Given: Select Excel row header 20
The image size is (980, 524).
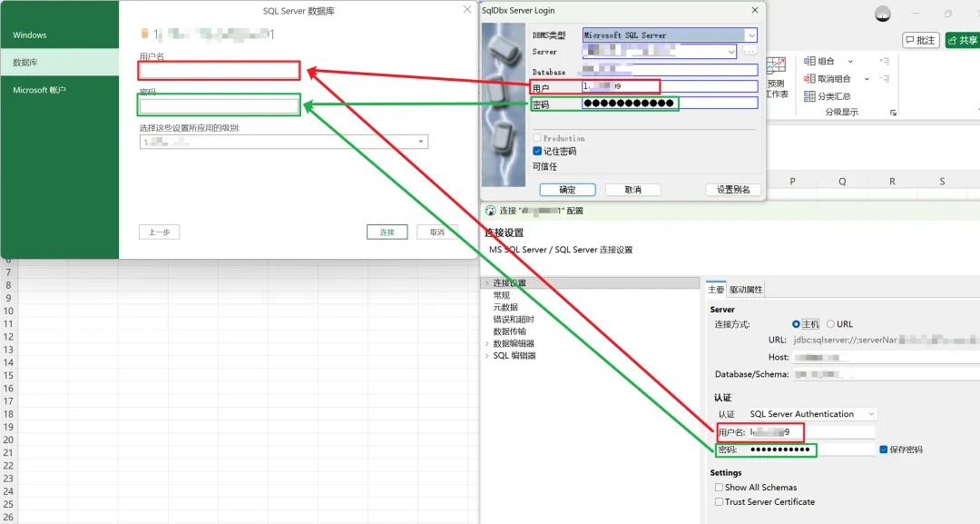Looking at the screenshot, I should (8, 440).
